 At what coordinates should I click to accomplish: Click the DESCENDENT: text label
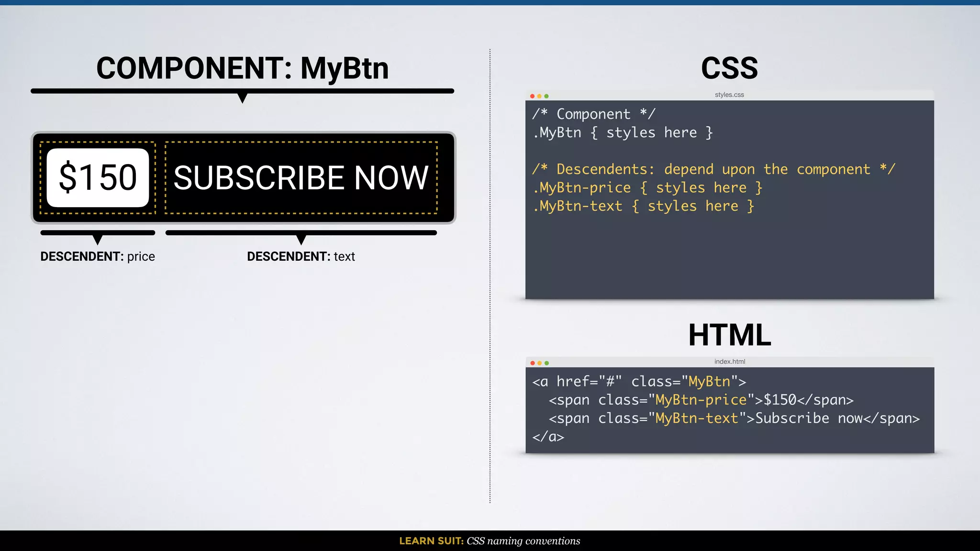tap(301, 256)
